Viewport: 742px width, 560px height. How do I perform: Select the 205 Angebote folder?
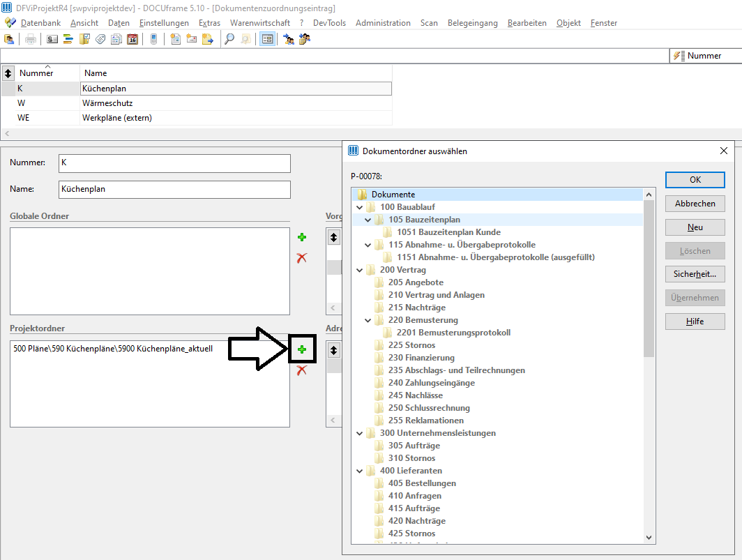point(416,282)
